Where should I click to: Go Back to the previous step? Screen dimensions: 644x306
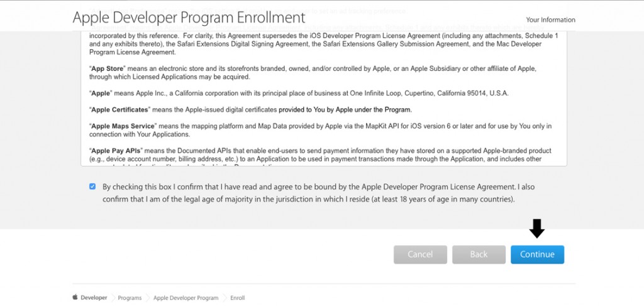[x=479, y=254]
